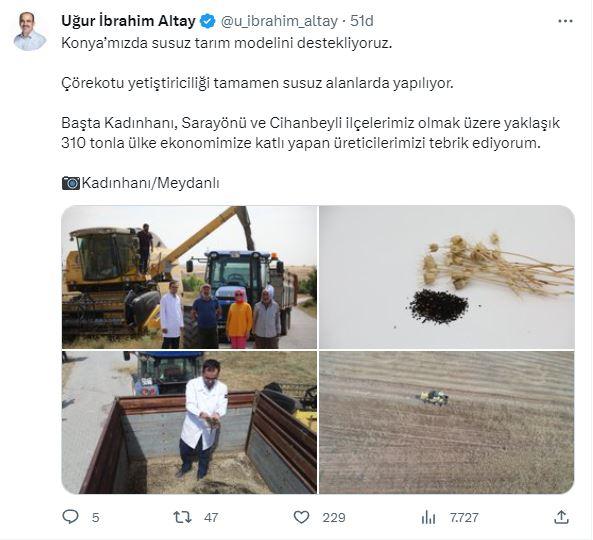Open view analytics bar chart icon
This screenshot has height=540, width=593.
(428, 517)
